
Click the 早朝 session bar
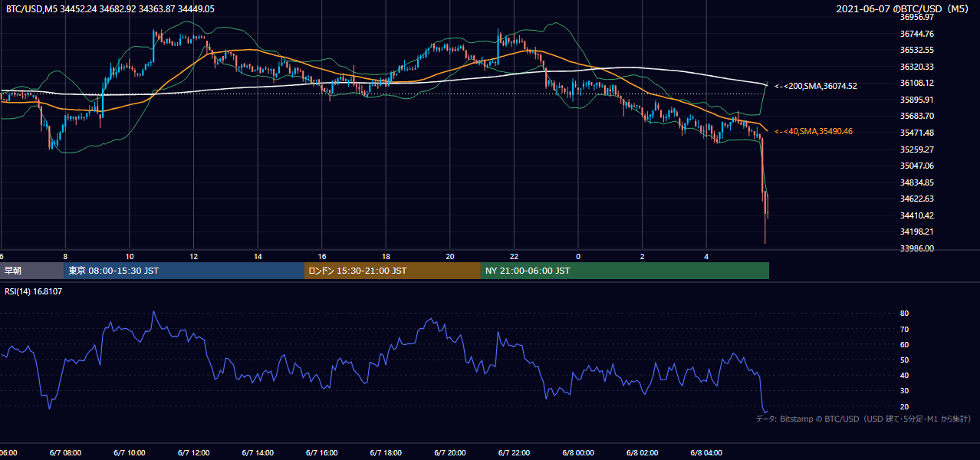pos(31,271)
